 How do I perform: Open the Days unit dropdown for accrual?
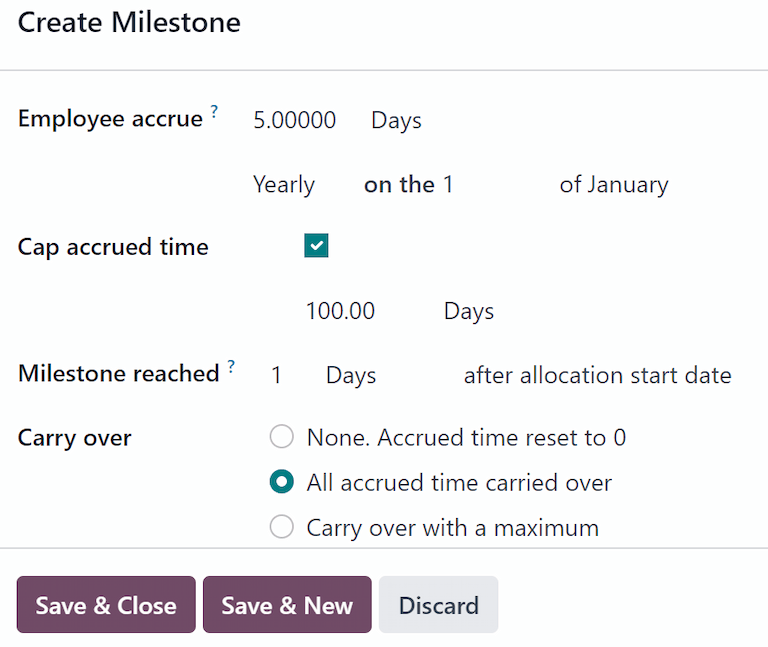tap(396, 121)
